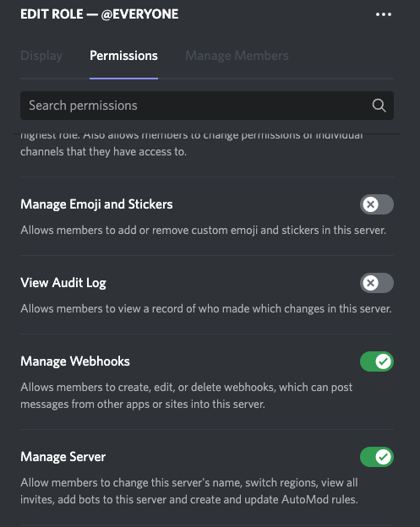
Task: Click the Edit Role @everyone title
Action: (99, 14)
